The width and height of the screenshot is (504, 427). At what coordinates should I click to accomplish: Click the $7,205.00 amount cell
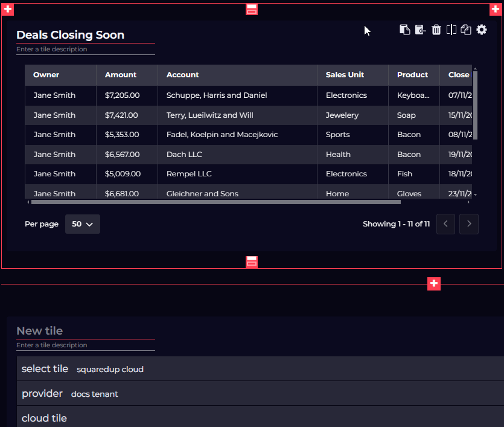(127, 95)
